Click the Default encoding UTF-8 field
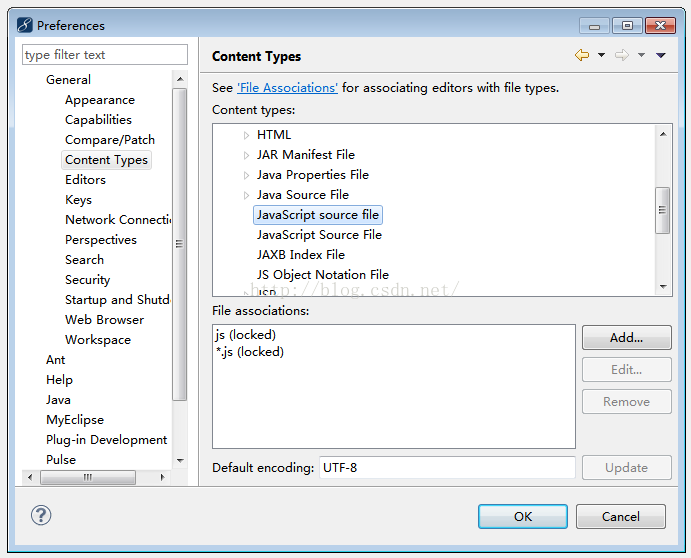This screenshot has width=691, height=558. point(447,467)
